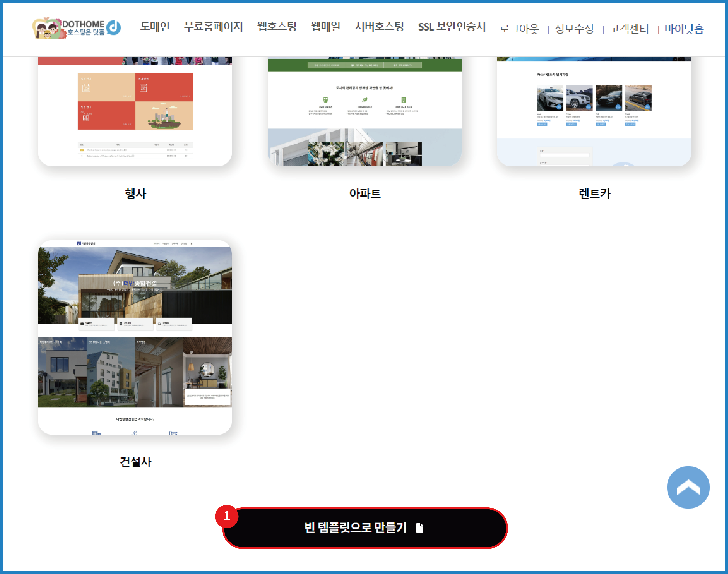Screen dimensions: 728x574
Task: Select the 건설사 template preview image
Action: 134,336
